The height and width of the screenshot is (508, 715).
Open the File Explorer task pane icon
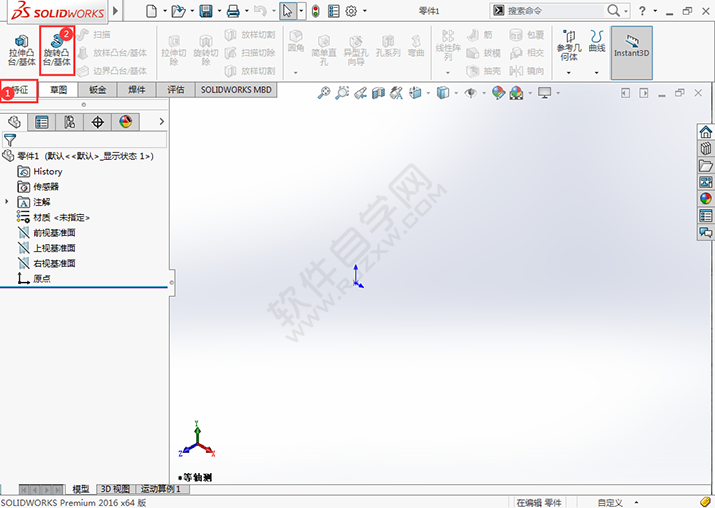point(705,166)
